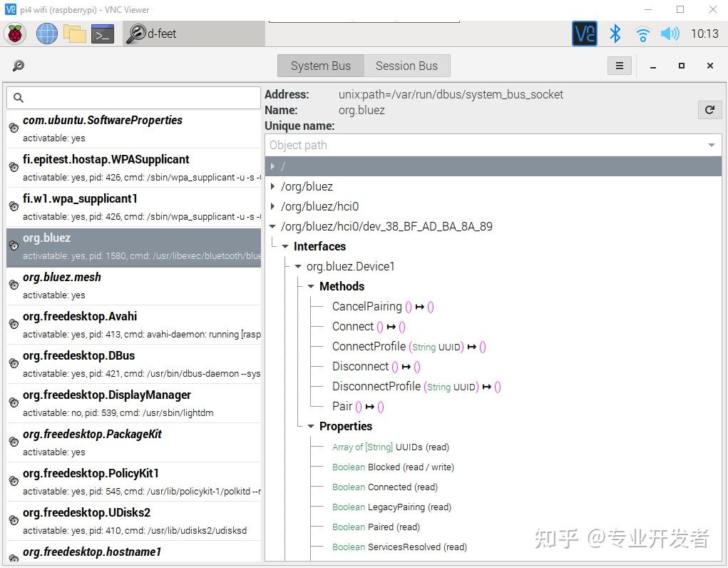Select org.freedesktop.hostname1 bus name
728x568 pixels.
click(x=134, y=552)
